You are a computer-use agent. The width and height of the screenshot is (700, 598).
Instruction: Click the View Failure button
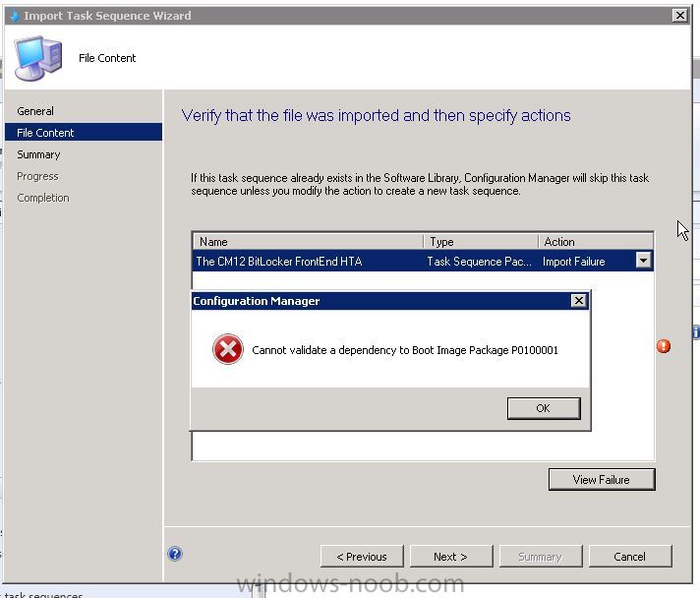click(x=602, y=479)
